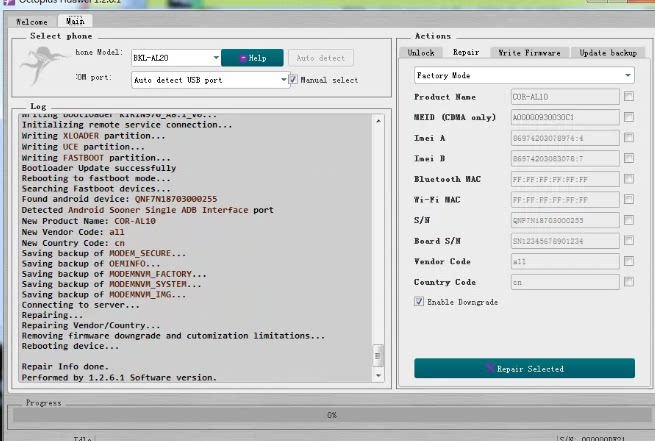Click the Vendor Code input field
Viewport: 655px width, 441px height.
coord(565,261)
